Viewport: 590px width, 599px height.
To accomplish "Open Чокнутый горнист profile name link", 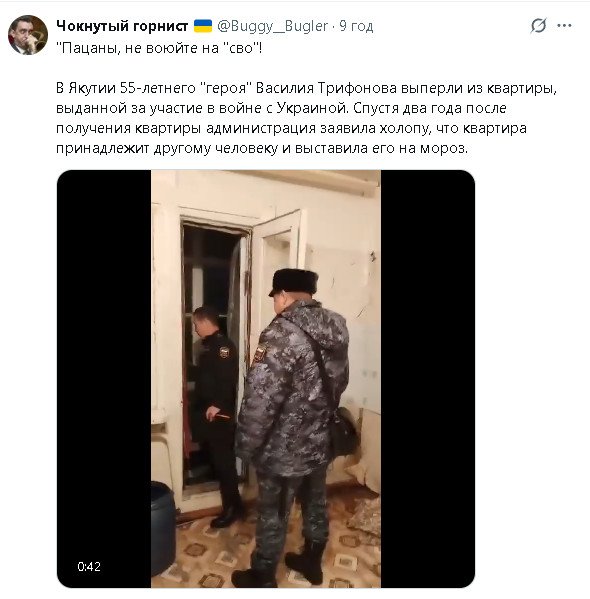I will [x=122, y=26].
